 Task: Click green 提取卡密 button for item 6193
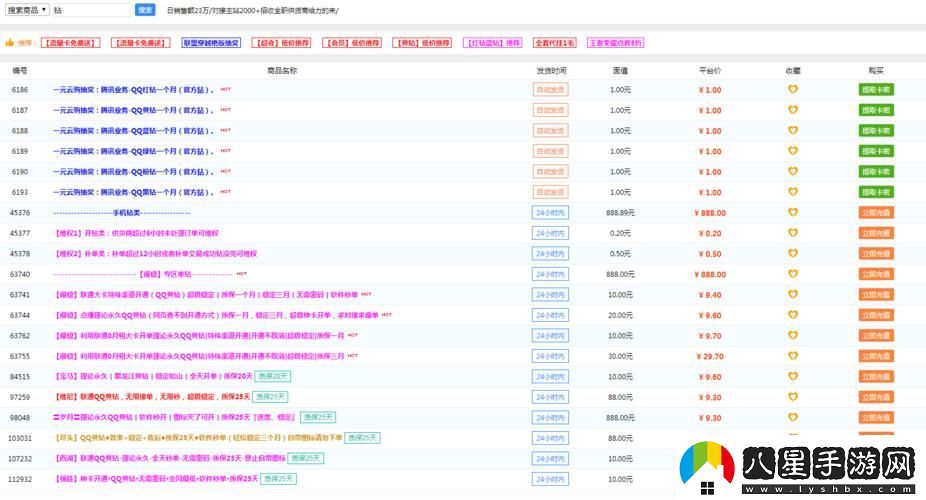[876, 192]
